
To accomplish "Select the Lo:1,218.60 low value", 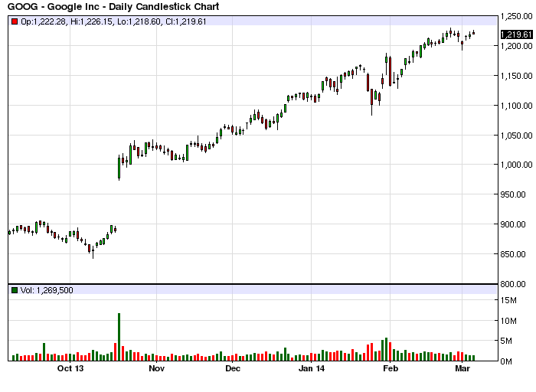I will (139, 21).
